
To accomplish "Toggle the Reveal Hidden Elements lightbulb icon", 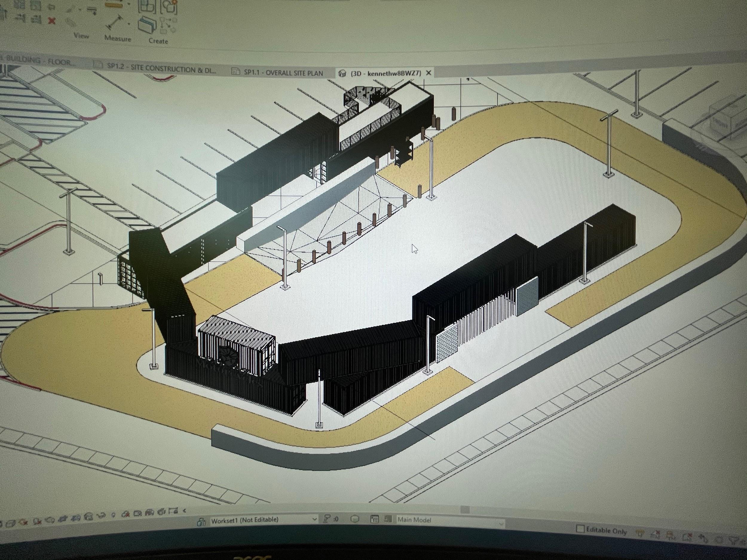I will click(x=114, y=515).
